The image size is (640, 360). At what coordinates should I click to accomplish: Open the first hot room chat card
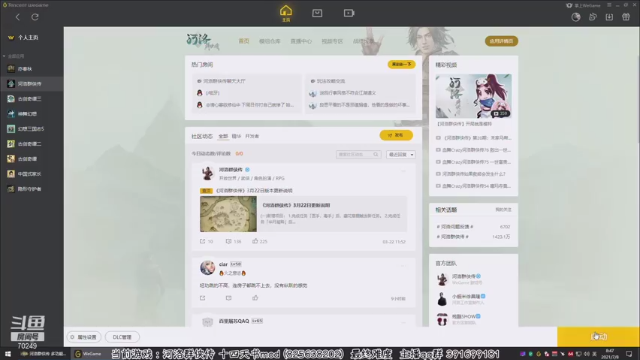click(247, 93)
